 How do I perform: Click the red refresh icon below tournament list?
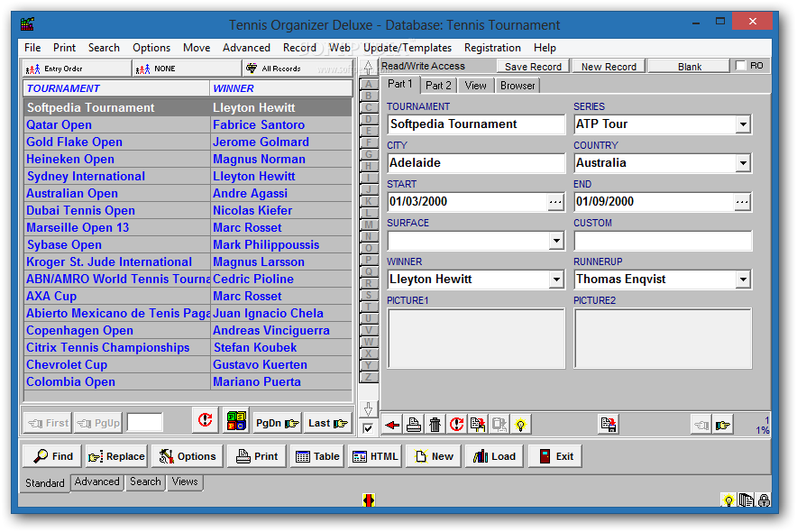coord(206,420)
